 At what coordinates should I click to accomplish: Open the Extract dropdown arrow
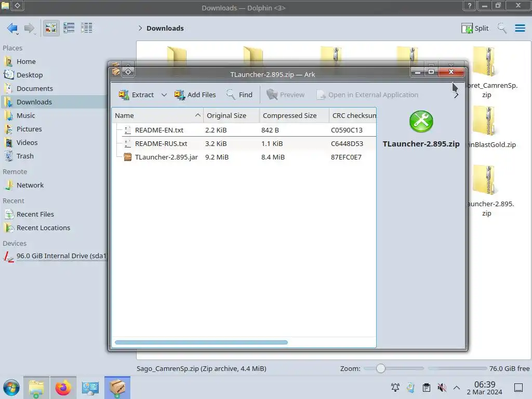[164, 95]
